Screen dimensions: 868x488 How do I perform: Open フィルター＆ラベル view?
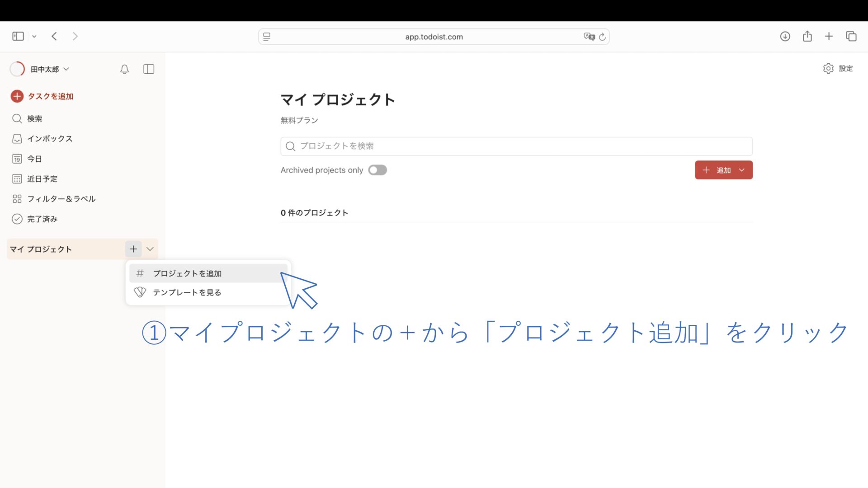[61, 199]
